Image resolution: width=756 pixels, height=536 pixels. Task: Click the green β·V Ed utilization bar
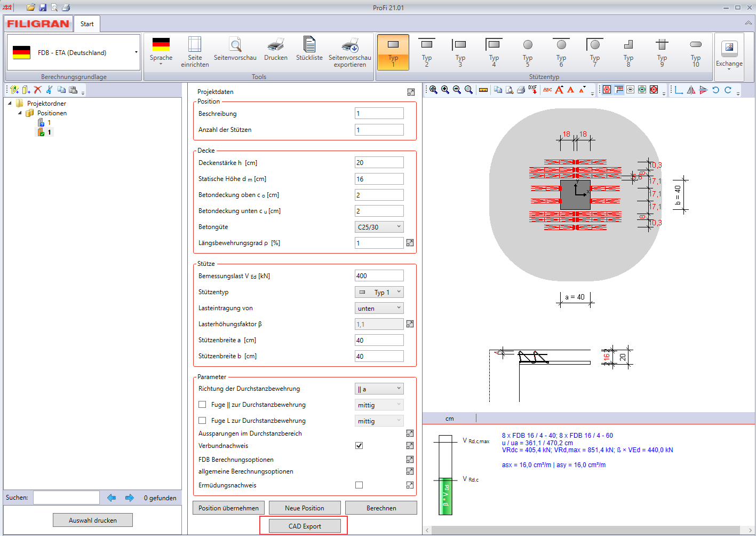coord(445,496)
